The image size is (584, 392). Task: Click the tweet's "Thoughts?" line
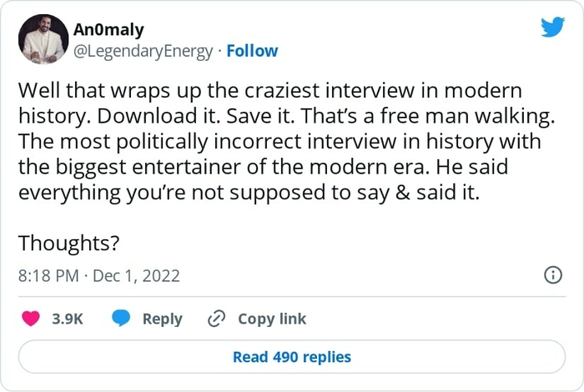[x=68, y=243]
